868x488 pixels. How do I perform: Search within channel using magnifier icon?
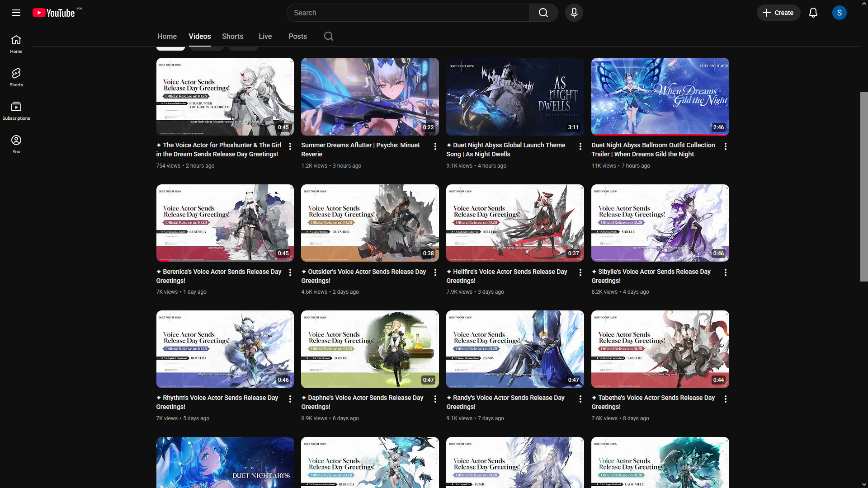[x=329, y=36]
